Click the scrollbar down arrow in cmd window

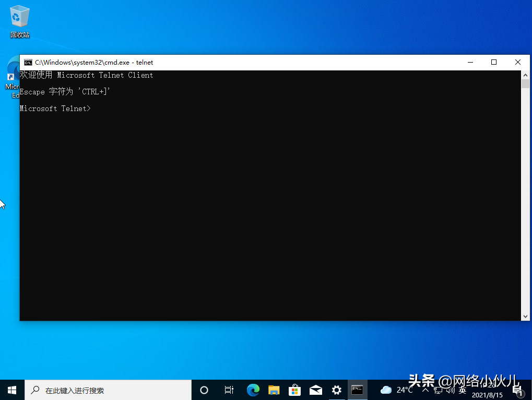pos(526,316)
